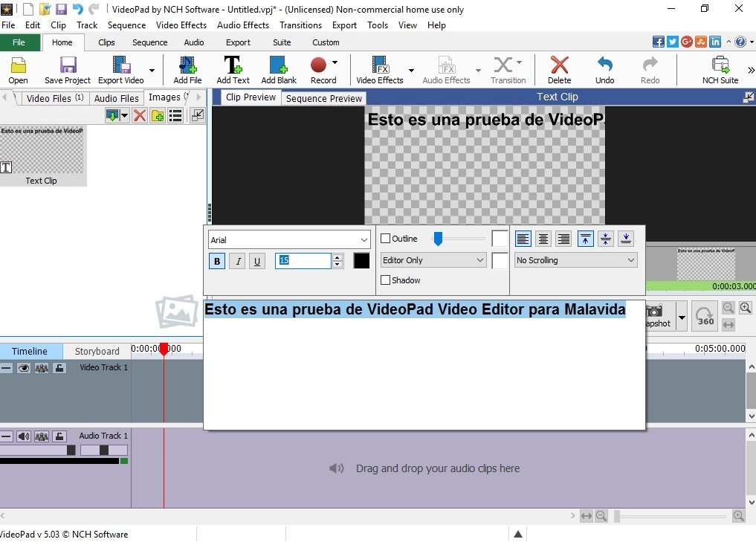Toggle Italic formatting button

237,261
